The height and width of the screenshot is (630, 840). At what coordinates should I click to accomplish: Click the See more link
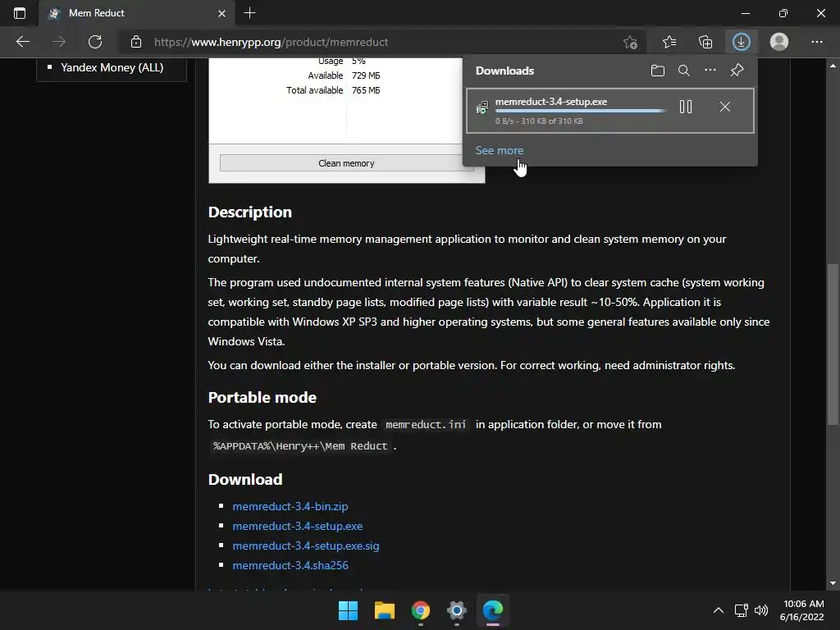pos(500,151)
